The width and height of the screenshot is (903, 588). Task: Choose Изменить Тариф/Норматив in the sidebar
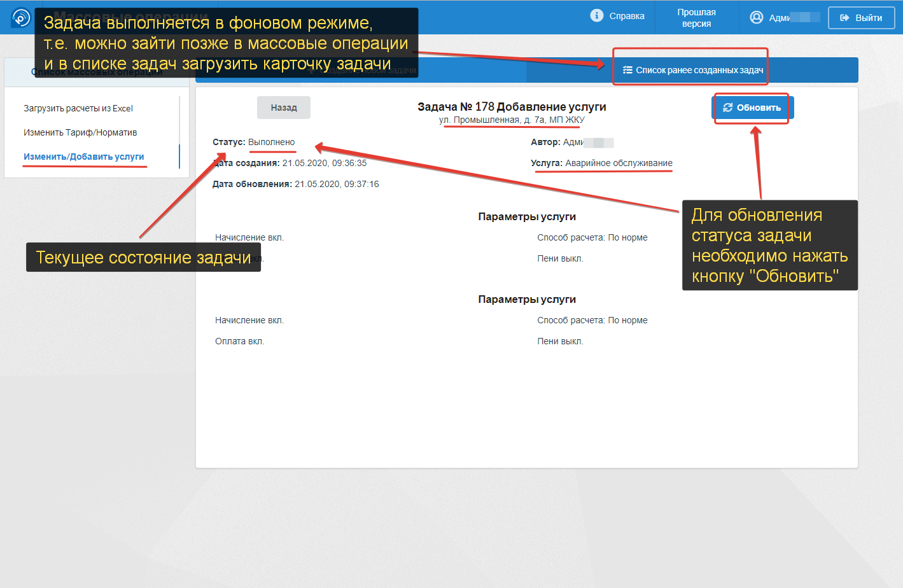(80, 132)
